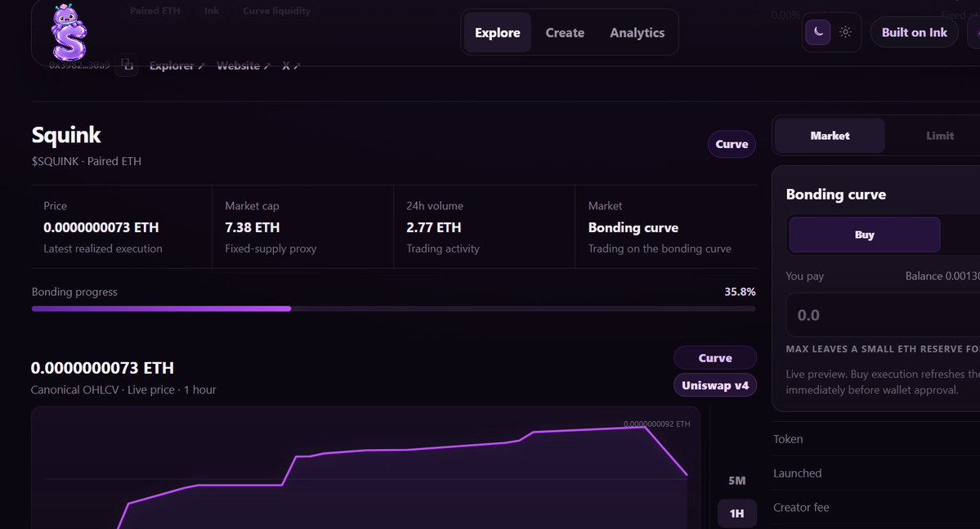The image size is (980, 529).
Task: Click the large 0.0000000073 ETH chart price
Action: point(102,368)
